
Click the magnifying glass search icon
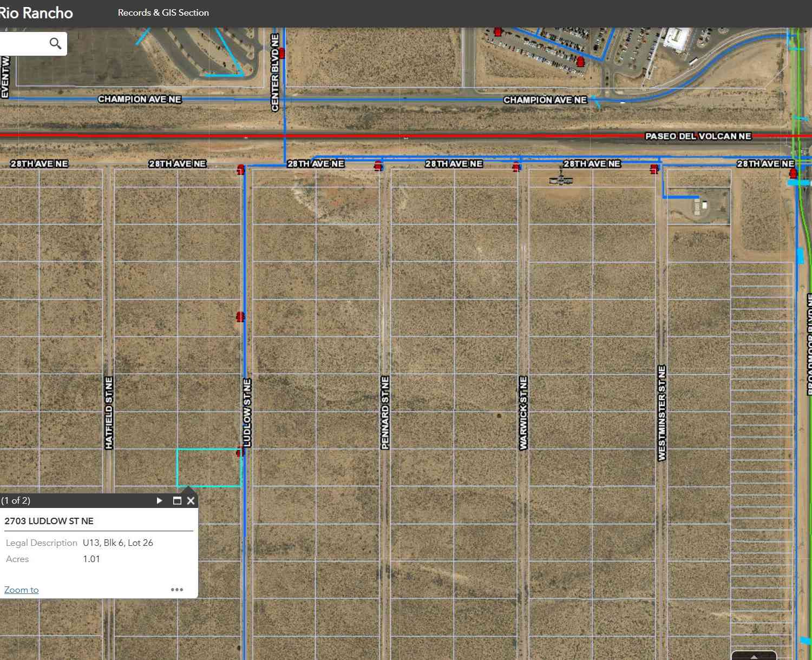(x=55, y=43)
